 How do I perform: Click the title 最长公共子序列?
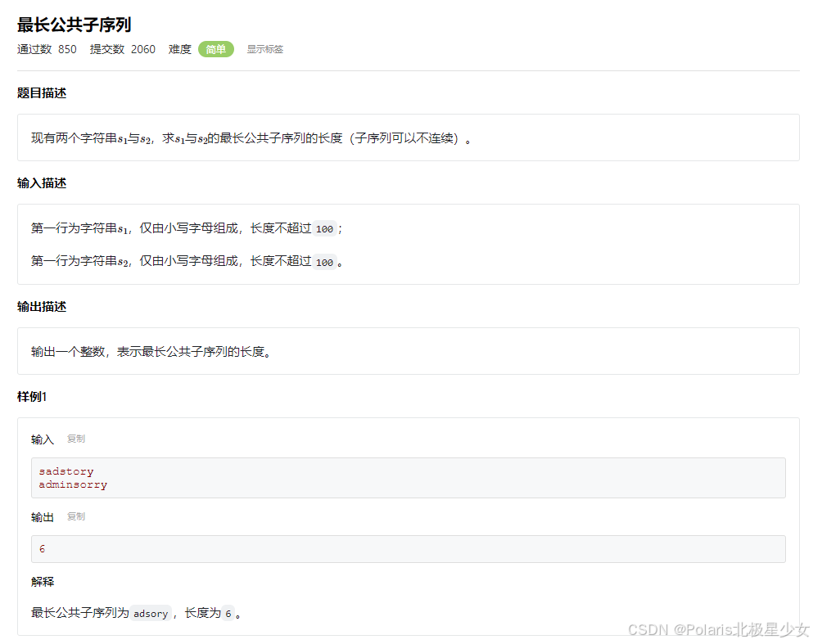pyautogui.click(x=74, y=25)
